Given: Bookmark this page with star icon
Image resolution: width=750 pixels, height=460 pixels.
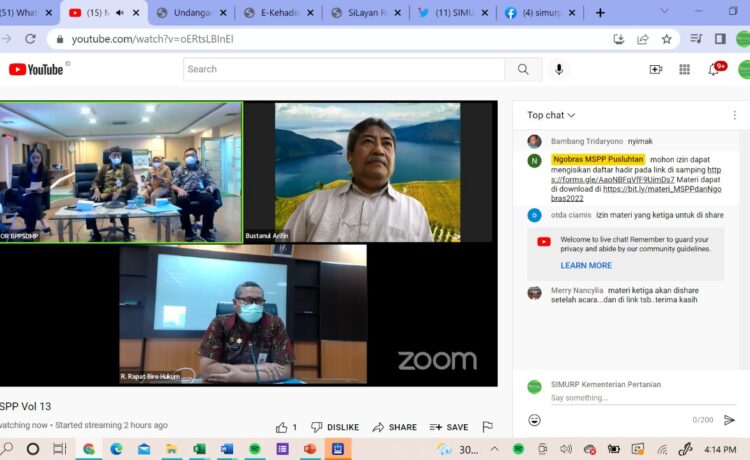Looking at the screenshot, I should [666, 39].
